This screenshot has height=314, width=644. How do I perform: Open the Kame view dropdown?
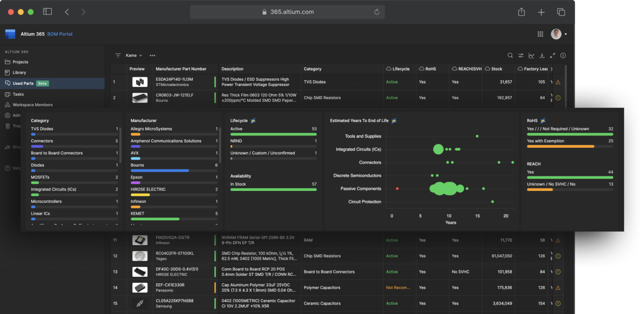click(x=131, y=56)
